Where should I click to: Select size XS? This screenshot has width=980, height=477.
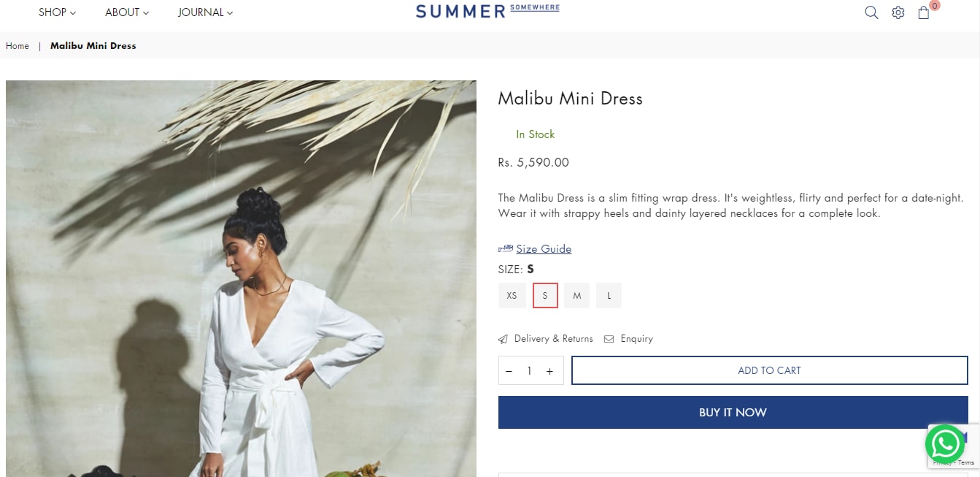pyautogui.click(x=512, y=295)
